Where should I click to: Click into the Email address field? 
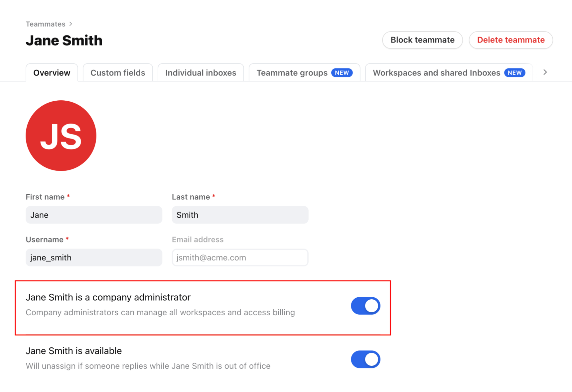(x=240, y=257)
